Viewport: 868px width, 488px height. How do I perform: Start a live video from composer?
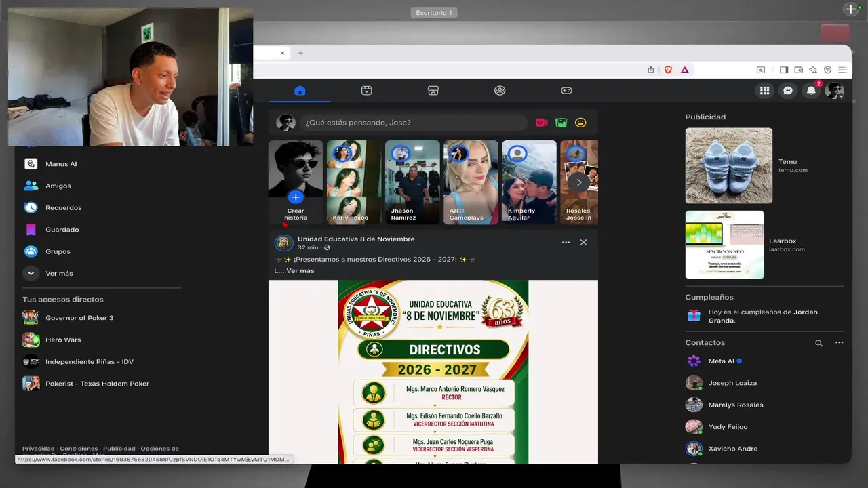[541, 123]
